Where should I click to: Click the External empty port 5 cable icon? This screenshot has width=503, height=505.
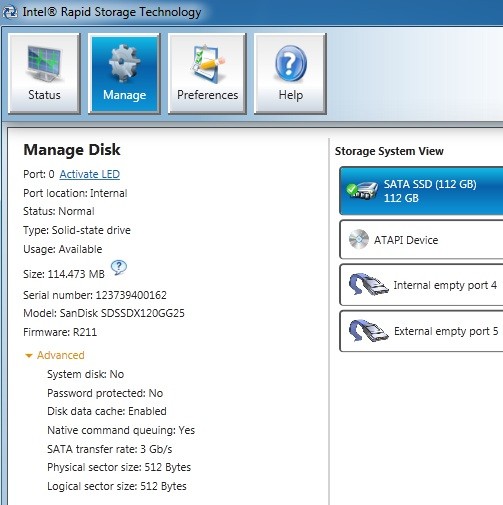click(368, 330)
